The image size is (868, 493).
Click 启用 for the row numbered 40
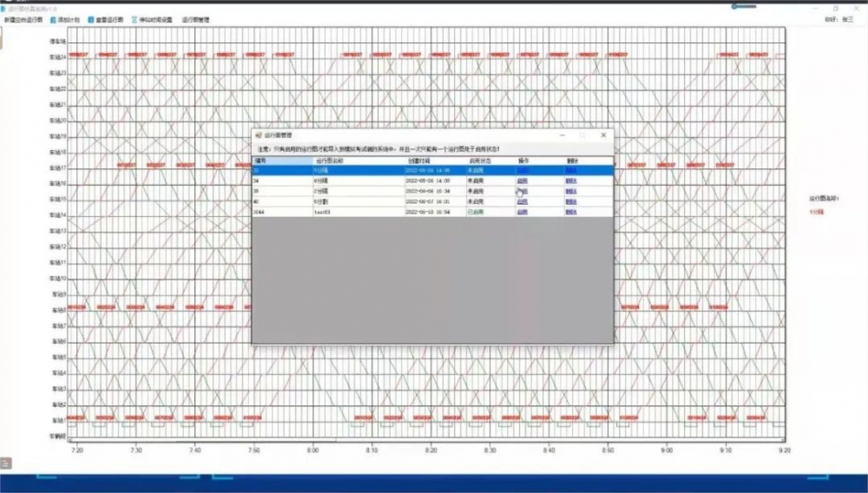click(x=522, y=201)
